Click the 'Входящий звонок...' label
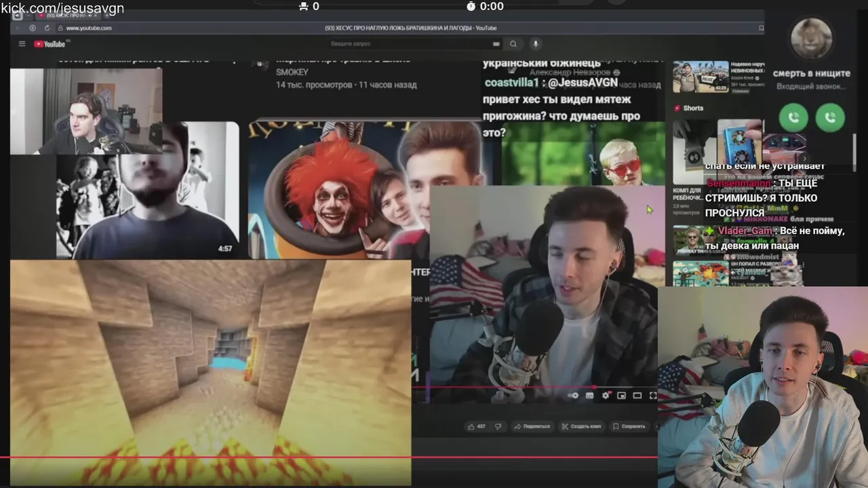This screenshot has width=868, height=488. click(x=812, y=87)
